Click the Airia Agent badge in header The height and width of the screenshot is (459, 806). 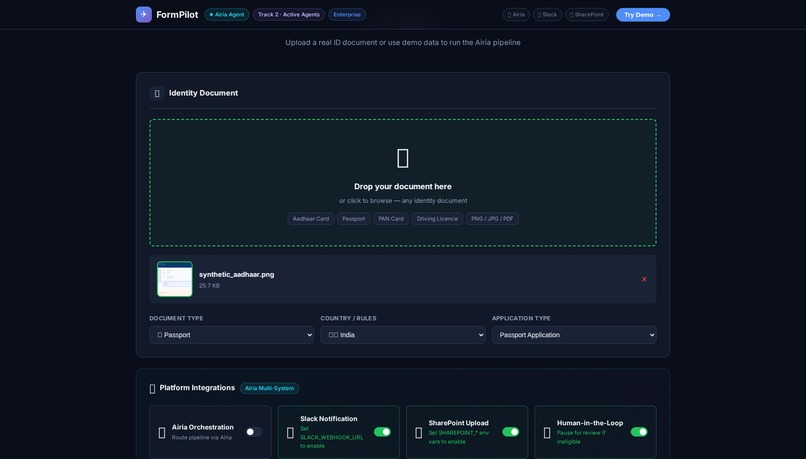tap(227, 14)
